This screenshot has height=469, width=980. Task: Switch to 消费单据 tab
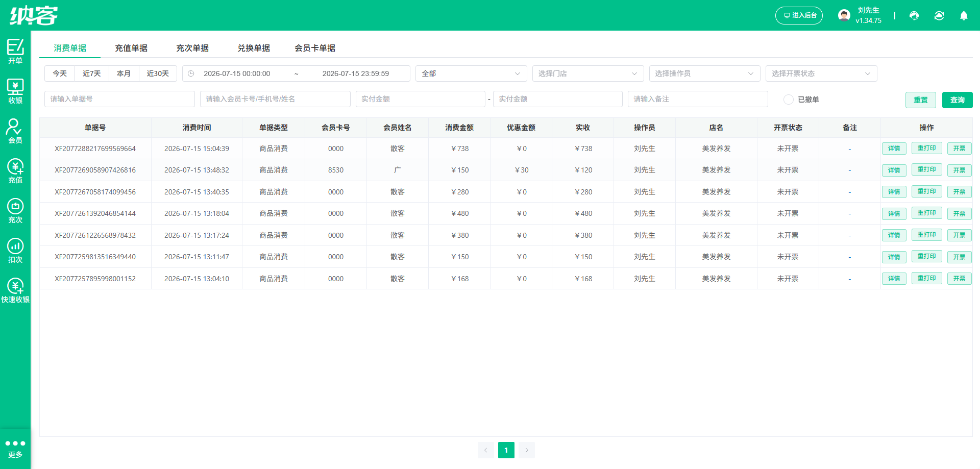click(70, 48)
